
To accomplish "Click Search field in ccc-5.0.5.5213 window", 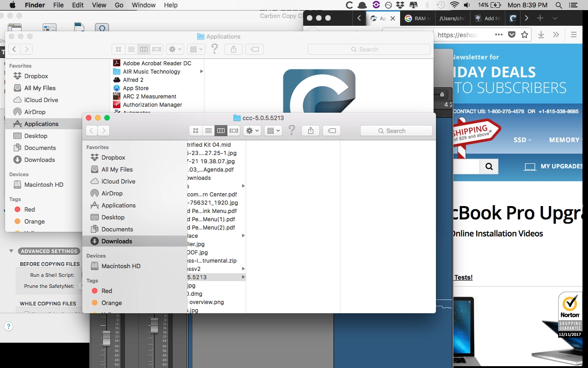I will pos(396,131).
